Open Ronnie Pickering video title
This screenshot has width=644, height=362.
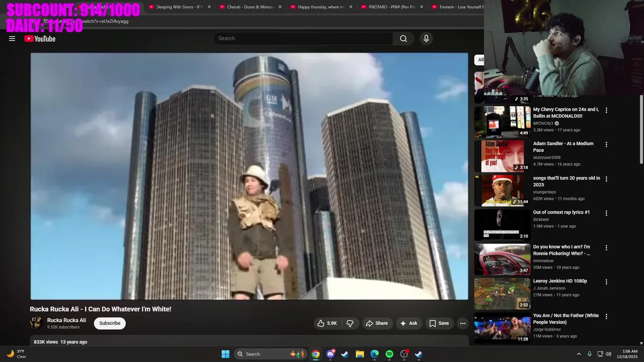click(x=561, y=250)
